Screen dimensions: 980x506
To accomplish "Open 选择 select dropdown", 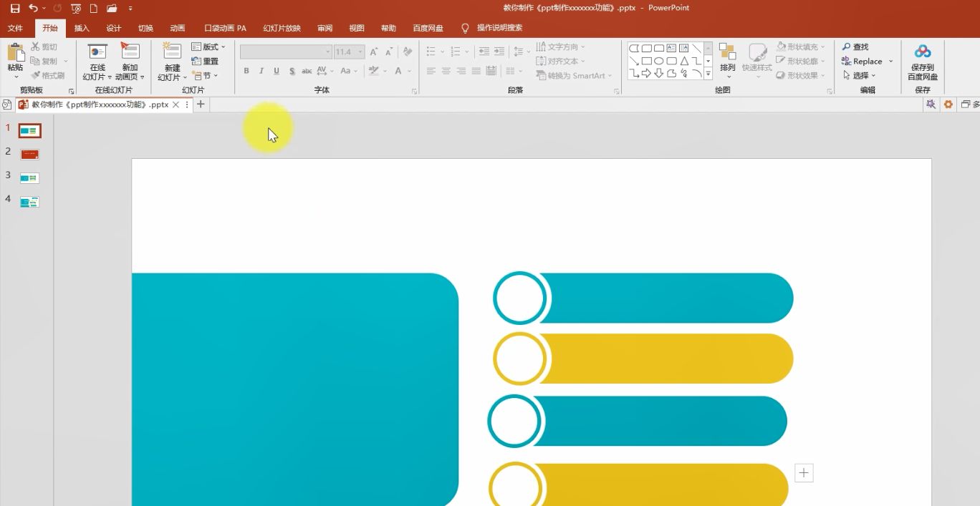I will click(x=859, y=75).
